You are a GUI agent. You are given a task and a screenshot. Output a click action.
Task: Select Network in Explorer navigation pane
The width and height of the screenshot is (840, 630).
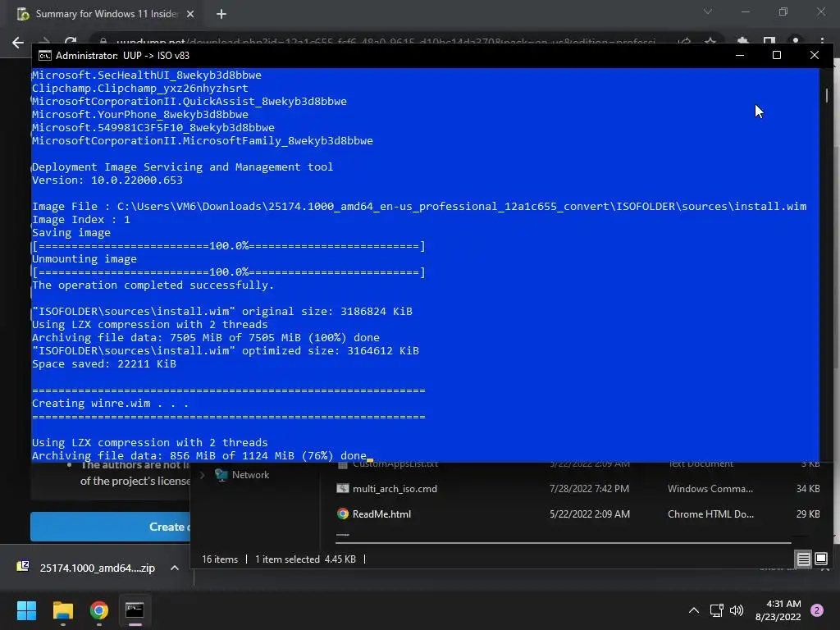click(250, 475)
